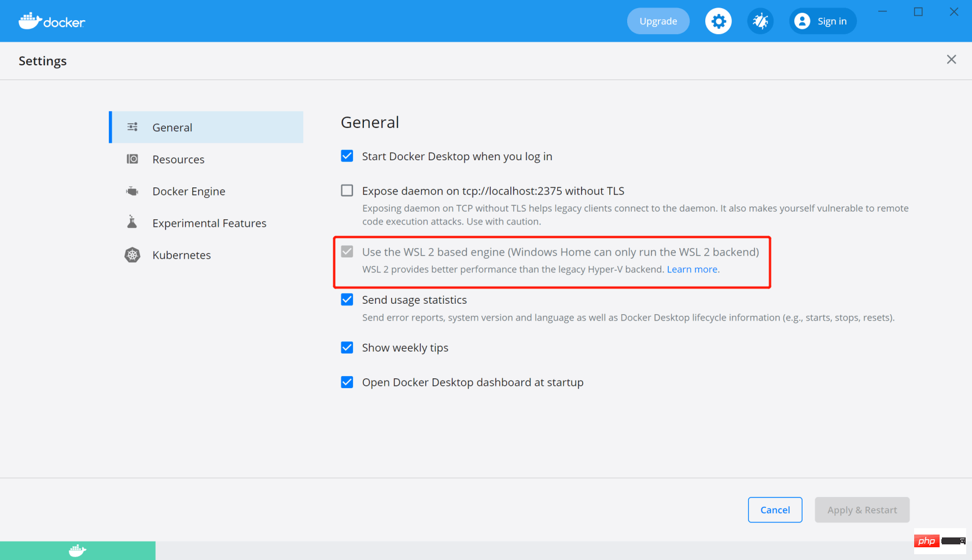Click the Kubernetes wheel icon
Image resolution: width=972 pixels, height=560 pixels.
coord(132,255)
